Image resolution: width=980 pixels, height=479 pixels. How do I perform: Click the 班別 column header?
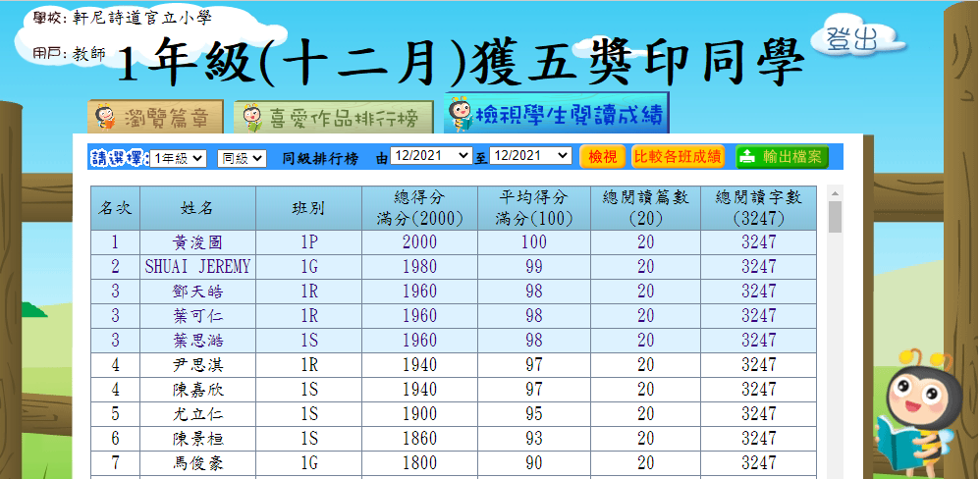308,208
